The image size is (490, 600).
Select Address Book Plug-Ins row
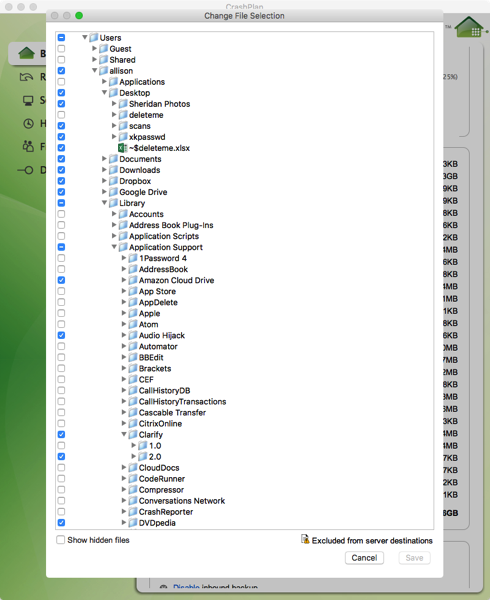(245, 225)
